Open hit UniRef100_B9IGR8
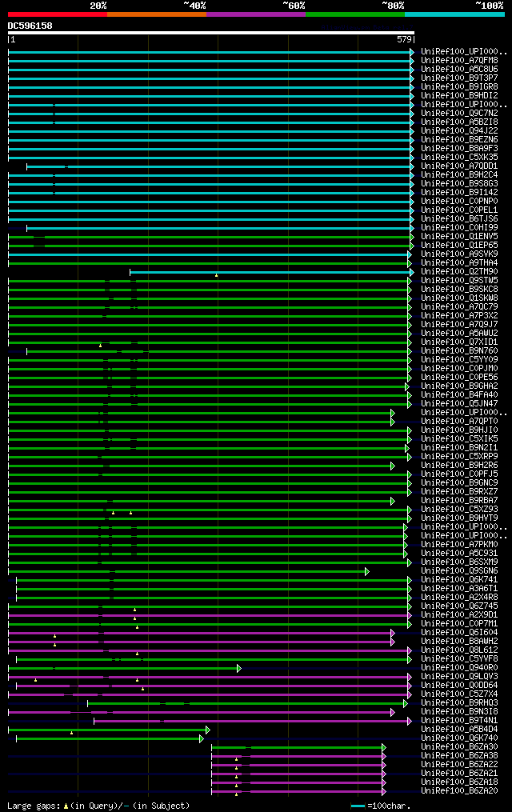 pyautogui.click(x=459, y=86)
